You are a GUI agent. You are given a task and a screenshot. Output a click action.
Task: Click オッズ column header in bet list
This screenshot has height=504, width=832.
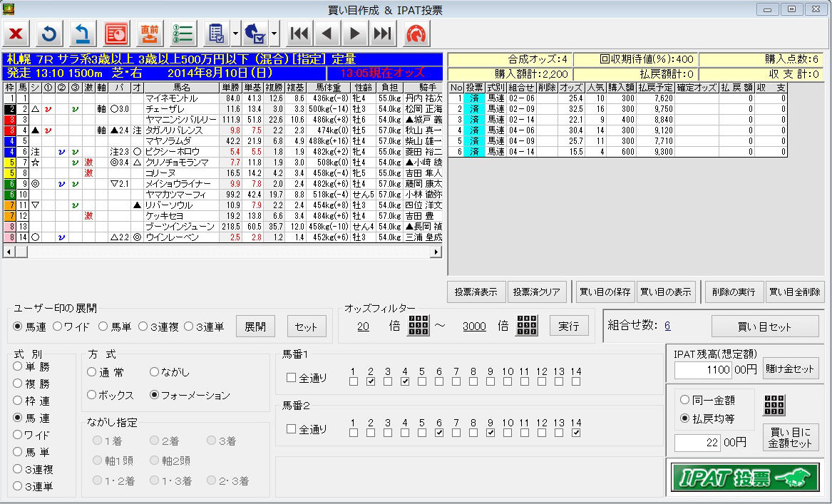571,88
